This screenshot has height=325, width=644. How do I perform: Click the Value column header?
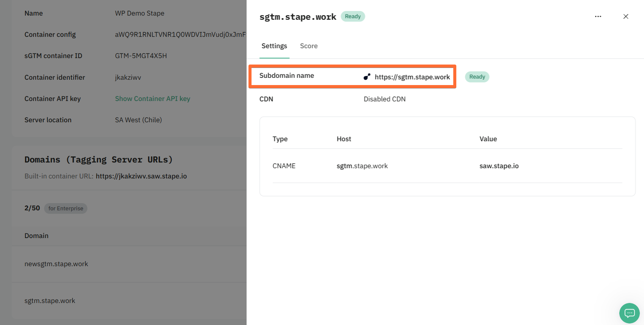click(x=488, y=139)
